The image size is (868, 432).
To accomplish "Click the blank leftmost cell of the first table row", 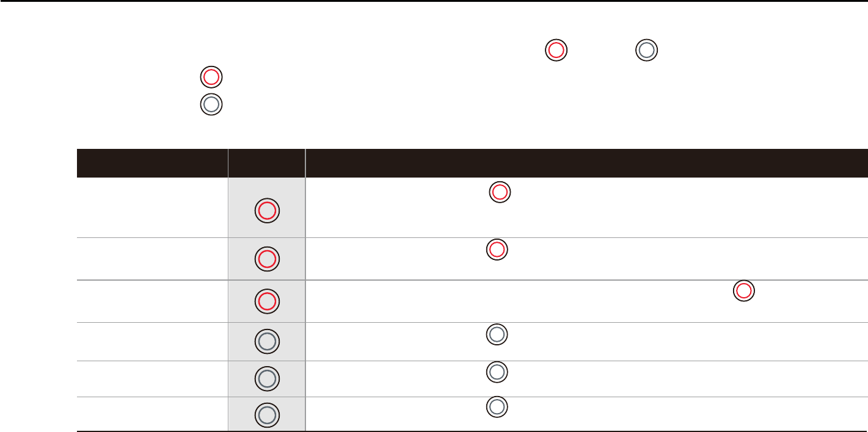I will pyautogui.click(x=152, y=207).
